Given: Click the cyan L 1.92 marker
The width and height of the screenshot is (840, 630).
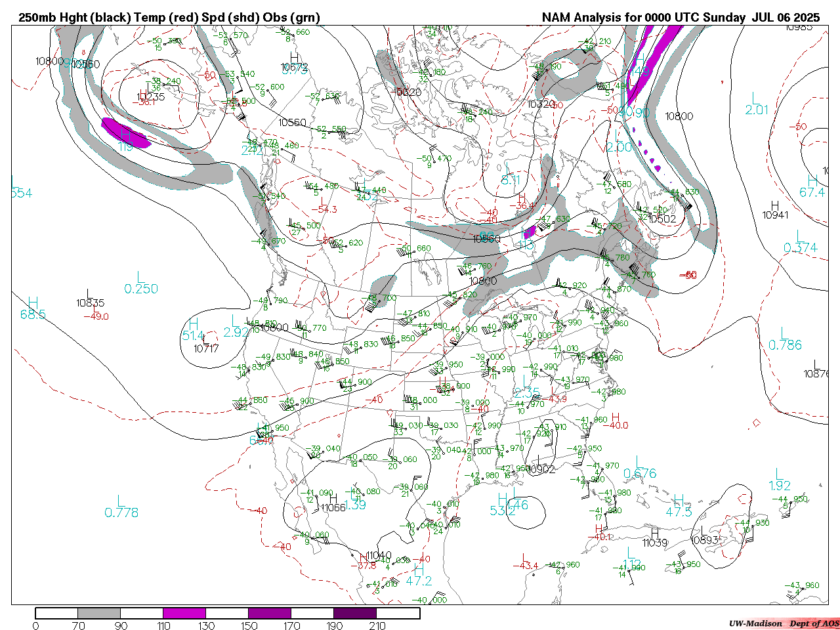Looking at the screenshot, I should 780,480.
